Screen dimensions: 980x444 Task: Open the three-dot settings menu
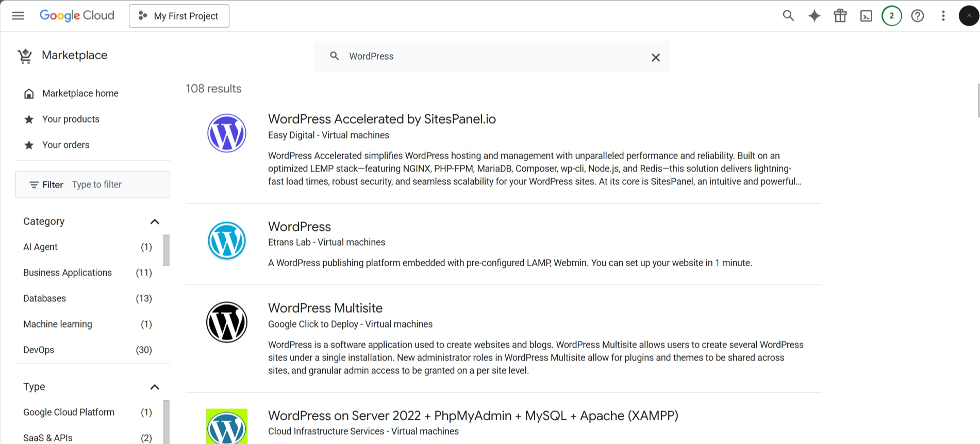(x=943, y=16)
